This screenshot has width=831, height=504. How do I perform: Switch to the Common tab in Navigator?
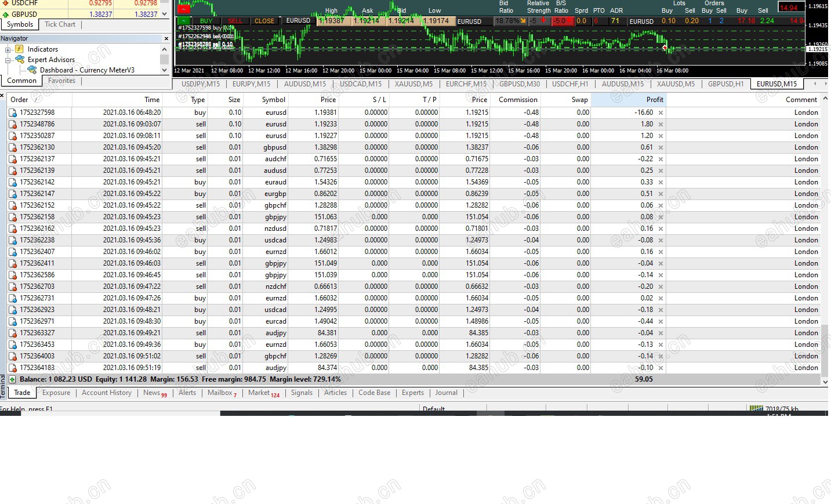click(22, 81)
